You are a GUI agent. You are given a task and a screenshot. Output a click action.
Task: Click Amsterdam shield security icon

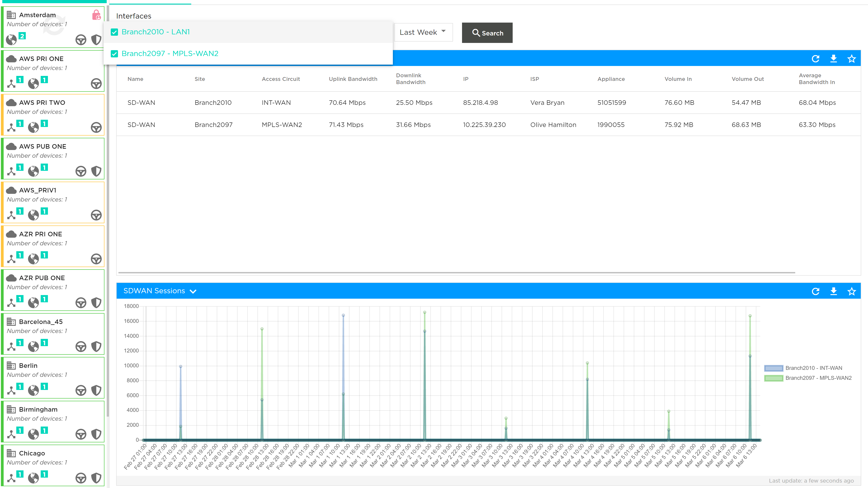[96, 40]
